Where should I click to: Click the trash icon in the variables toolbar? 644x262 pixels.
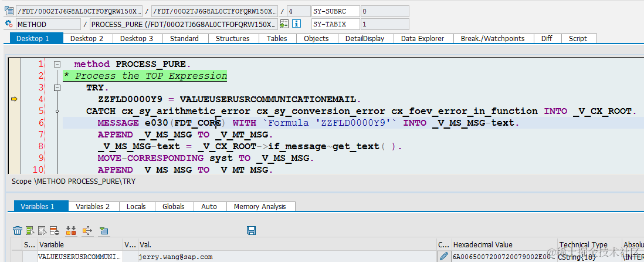tap(18, 230)
